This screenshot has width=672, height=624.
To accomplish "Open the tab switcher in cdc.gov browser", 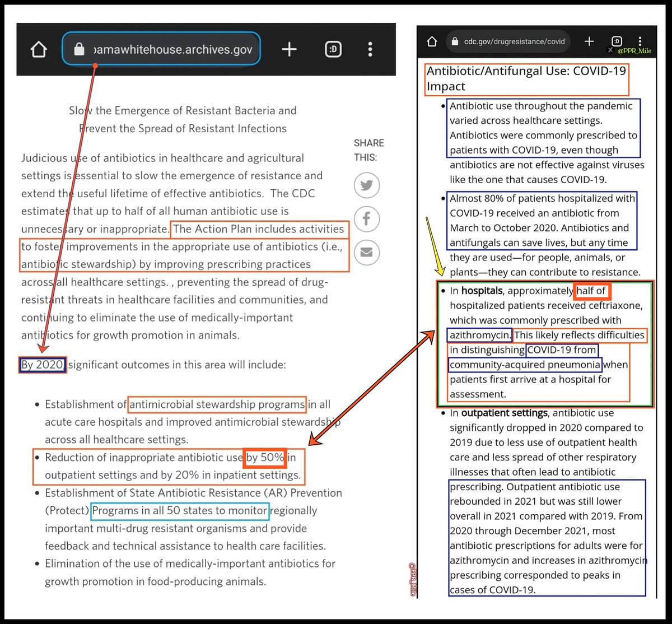I will (617, 41).
